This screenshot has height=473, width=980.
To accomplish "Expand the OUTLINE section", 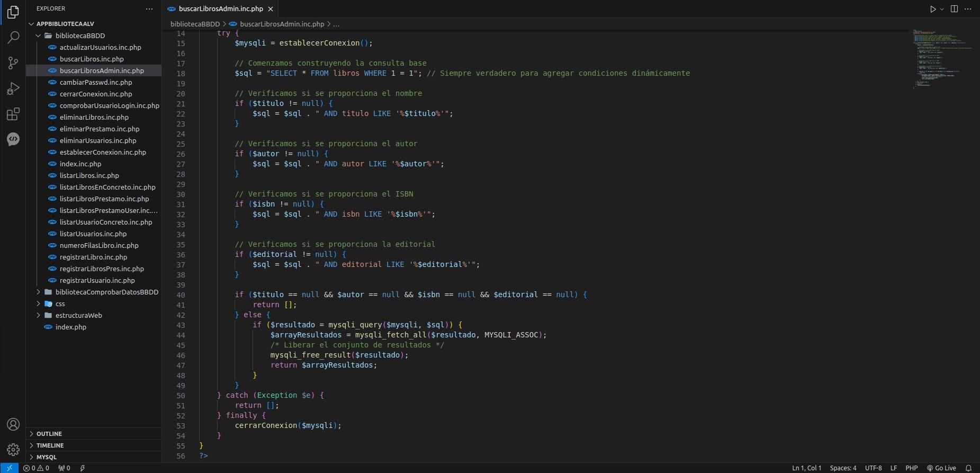I will (94, 433).
